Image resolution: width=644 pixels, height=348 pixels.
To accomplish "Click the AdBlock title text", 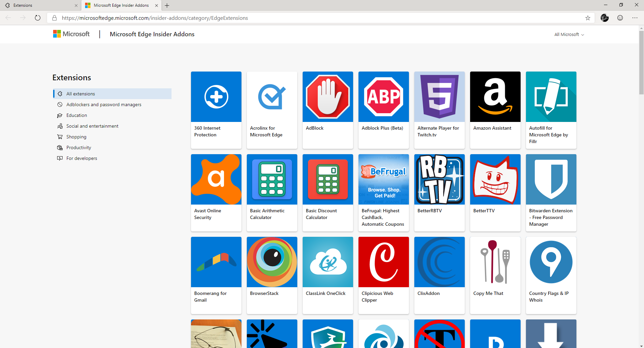I will (314, 128).
